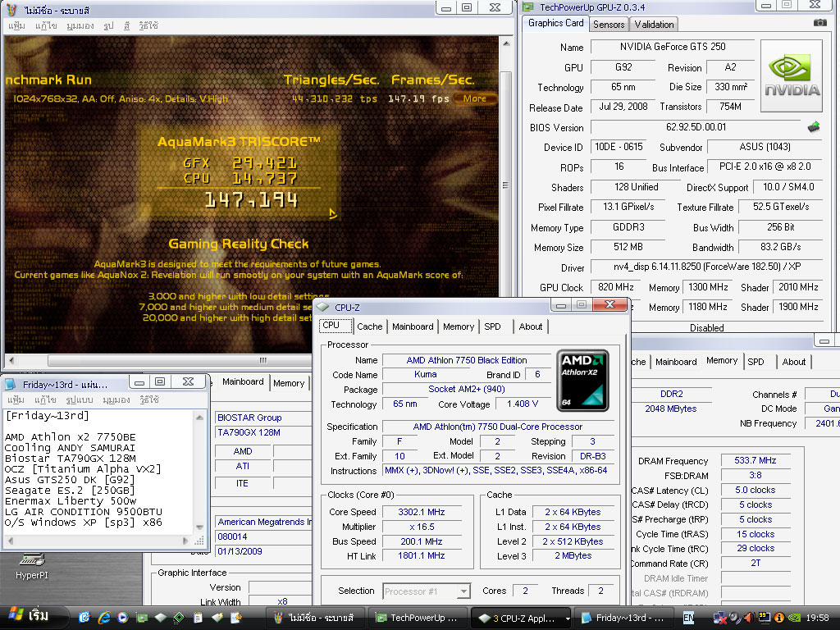Click the green diamond quick launch icon
This screenshot has height=630, width=840.
click(x=179, y=618)
